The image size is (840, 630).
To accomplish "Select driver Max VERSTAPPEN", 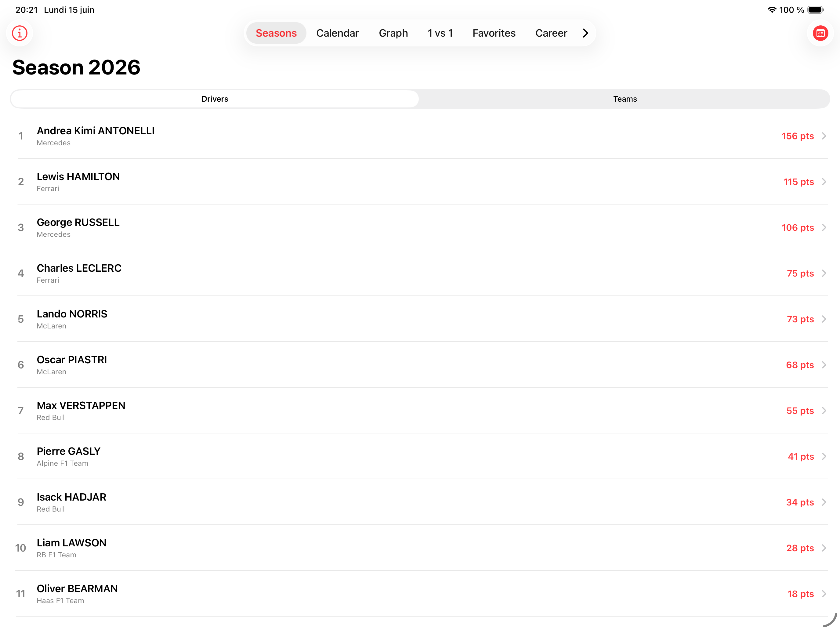I will [81, 405].
